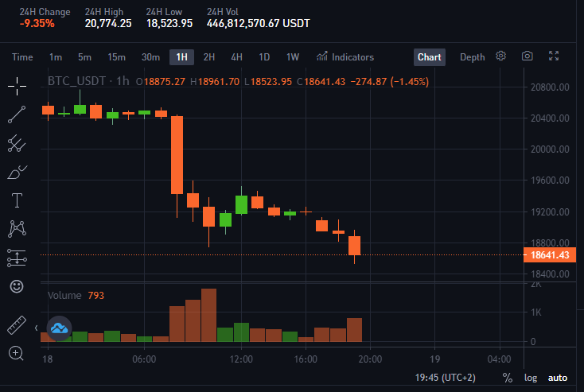Switch to the Chart view tab
Viewport: 584px width, 392px height.
(x=430, y=57)
